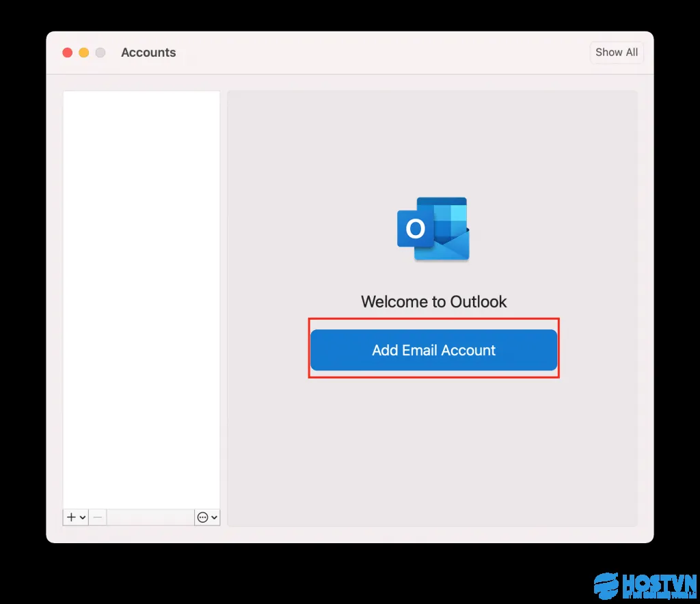Click the plus icon to add an account
The height and width of the screenshot is (604, 700).
pos(71,517)
